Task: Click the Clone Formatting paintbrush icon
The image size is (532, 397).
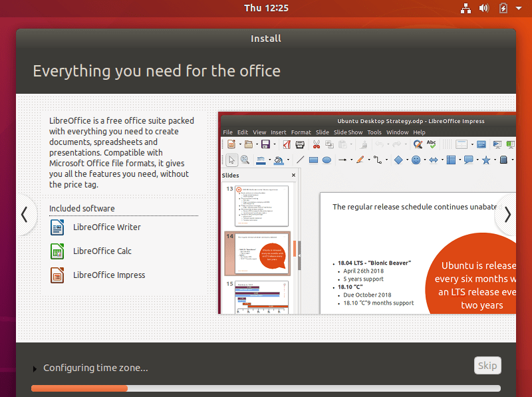Action: 364,145
